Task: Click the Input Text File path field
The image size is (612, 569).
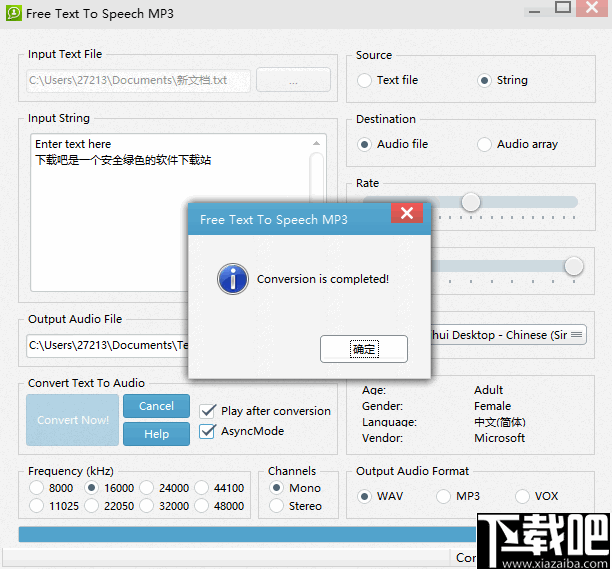Action: [138, 80]
